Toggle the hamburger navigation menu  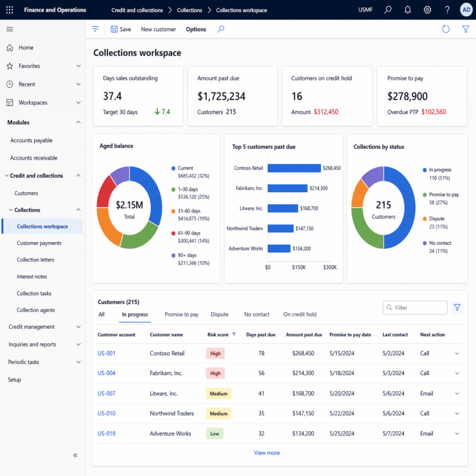click(x=10, y=29)
